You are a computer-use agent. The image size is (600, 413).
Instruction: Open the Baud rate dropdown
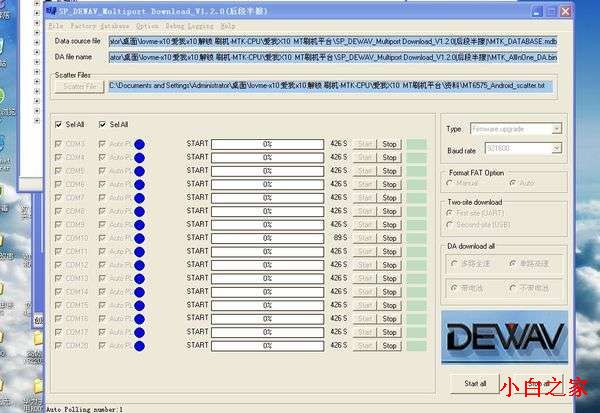coord(523,148)
